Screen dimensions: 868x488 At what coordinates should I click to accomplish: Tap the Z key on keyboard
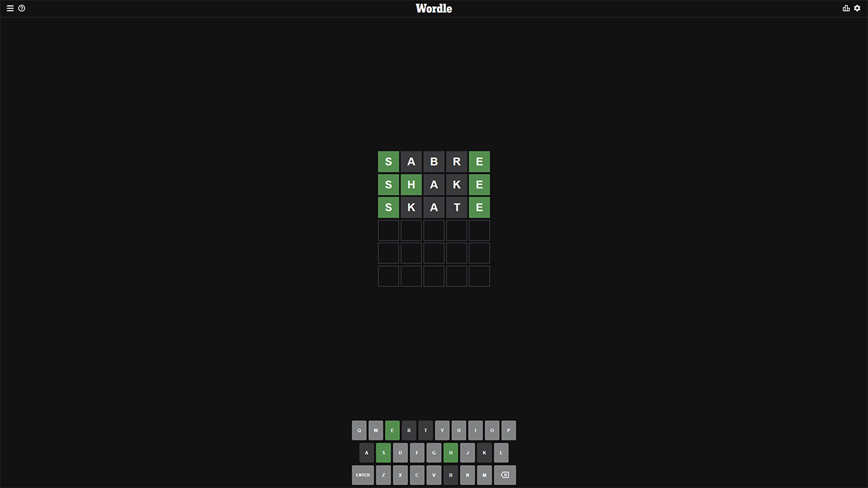[x=383, y=475]
